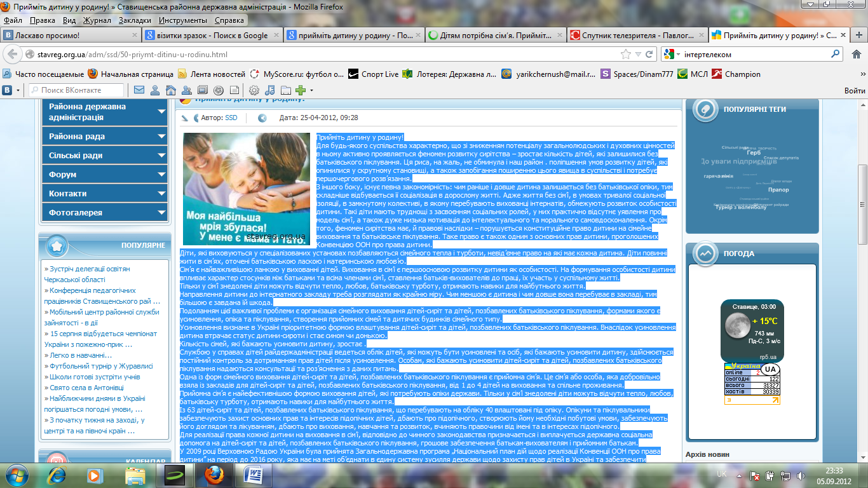Viewport: 868px width, 488px height.
Task: Open the Инструменты menu
Action: click(x=183, y=20)
